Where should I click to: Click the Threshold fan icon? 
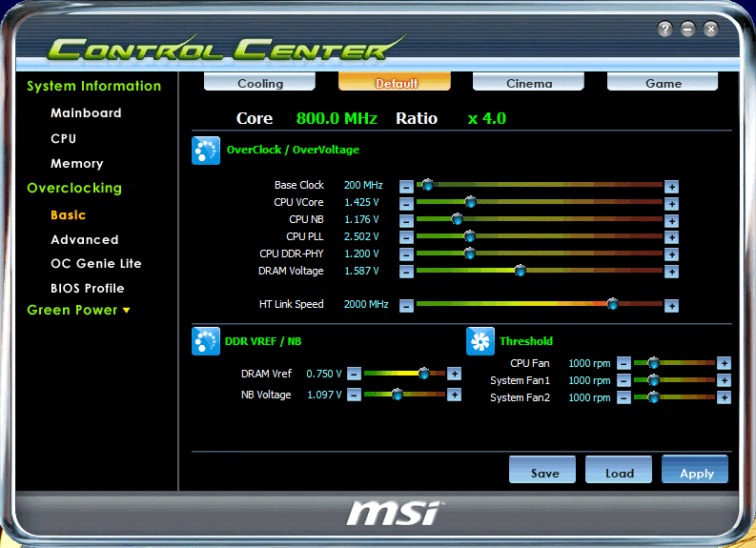[x=480, y=341]
